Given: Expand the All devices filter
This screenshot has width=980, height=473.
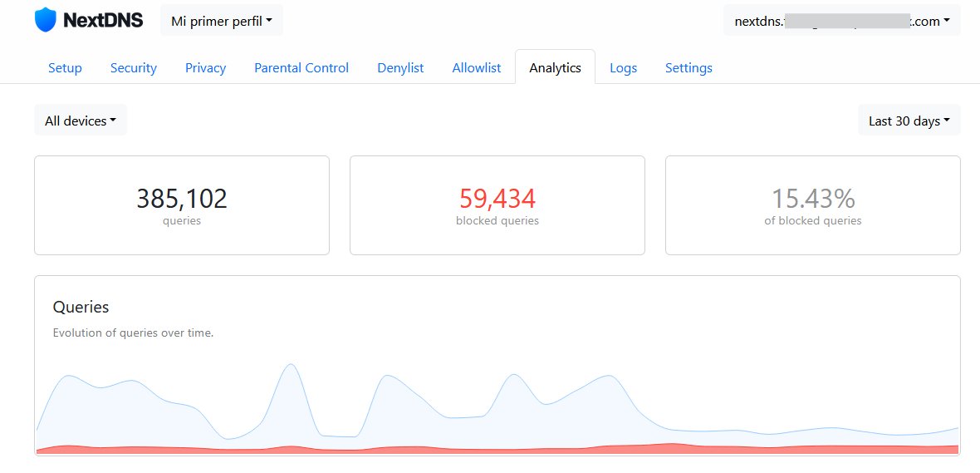Looking at the screenshot, I should point(81,121).
